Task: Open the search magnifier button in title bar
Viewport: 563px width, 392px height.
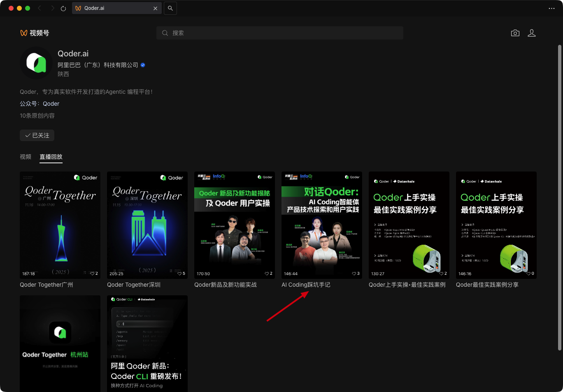Action: coord(170,8)
